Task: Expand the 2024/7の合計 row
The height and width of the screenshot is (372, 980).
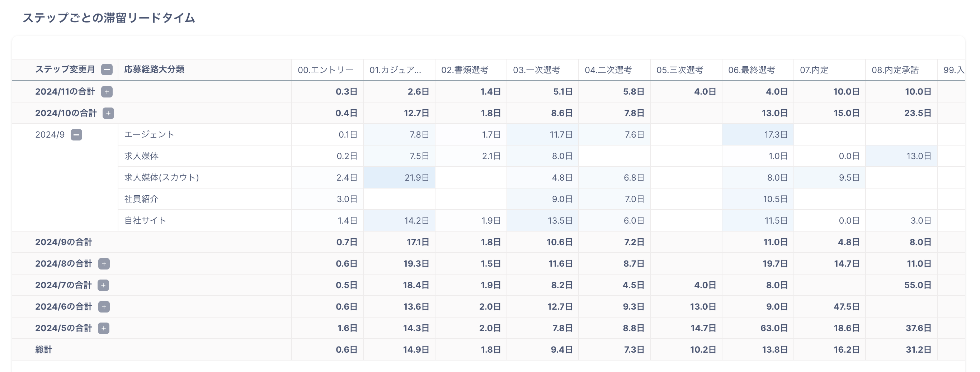Action: pos(103,285)
